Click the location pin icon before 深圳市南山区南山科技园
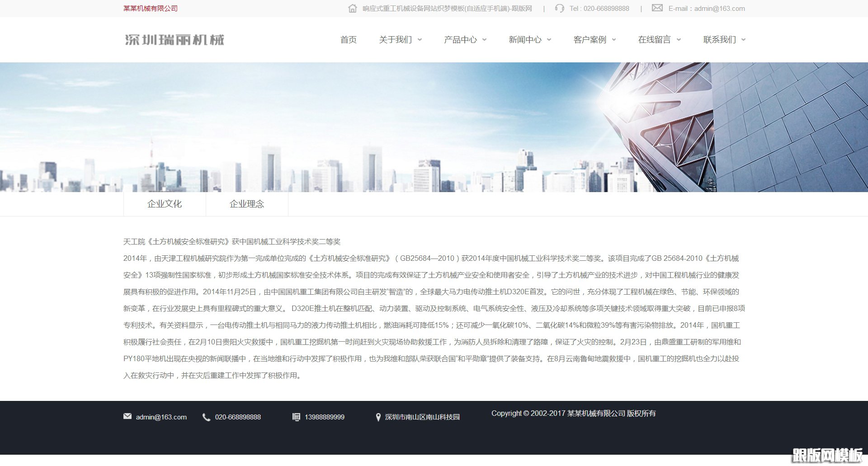The image size is (868, 466). click(379, 417)
